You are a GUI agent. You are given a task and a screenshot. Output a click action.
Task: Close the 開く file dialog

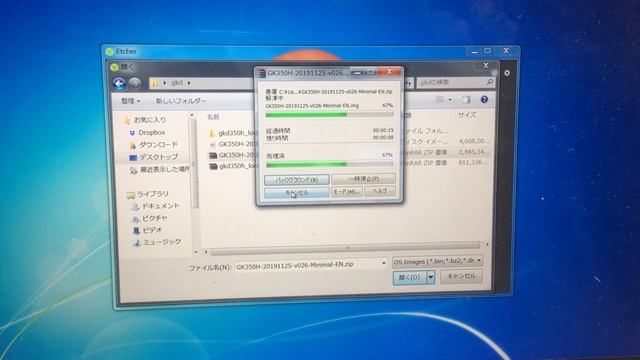486,65
